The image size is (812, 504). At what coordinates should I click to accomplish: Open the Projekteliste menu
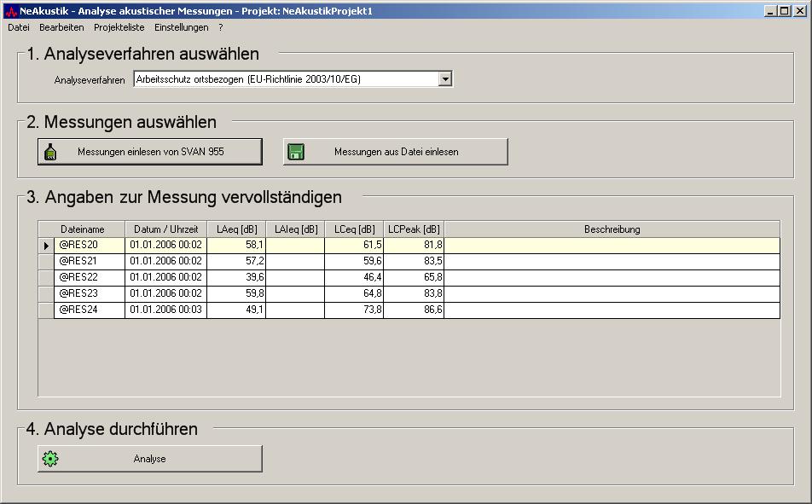[x=119, y=27]
